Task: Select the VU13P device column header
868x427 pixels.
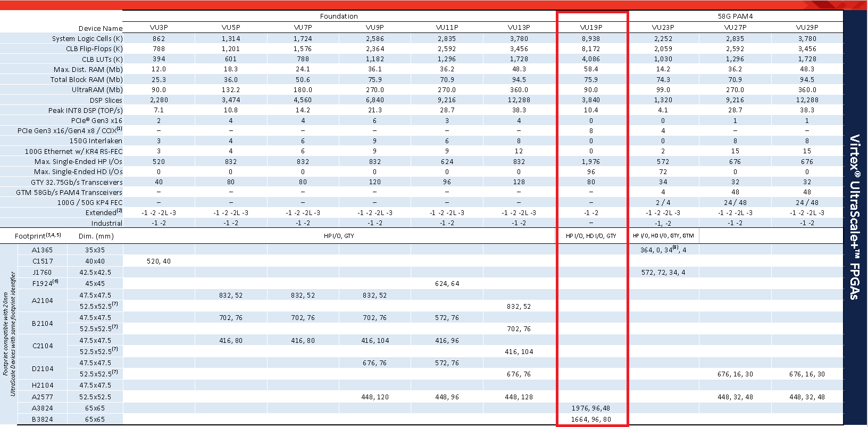Action: click(x=519, y=28)
